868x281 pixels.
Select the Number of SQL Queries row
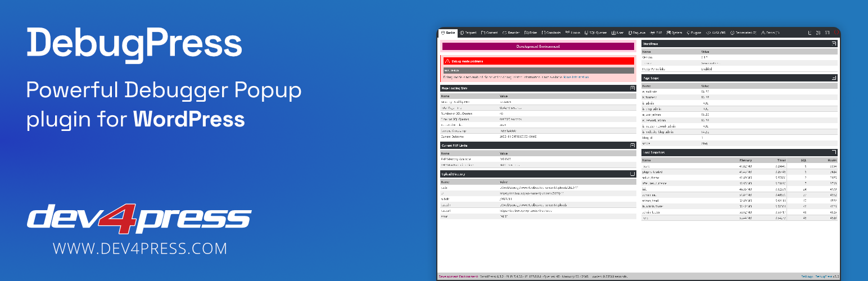[x=539, y=114]
